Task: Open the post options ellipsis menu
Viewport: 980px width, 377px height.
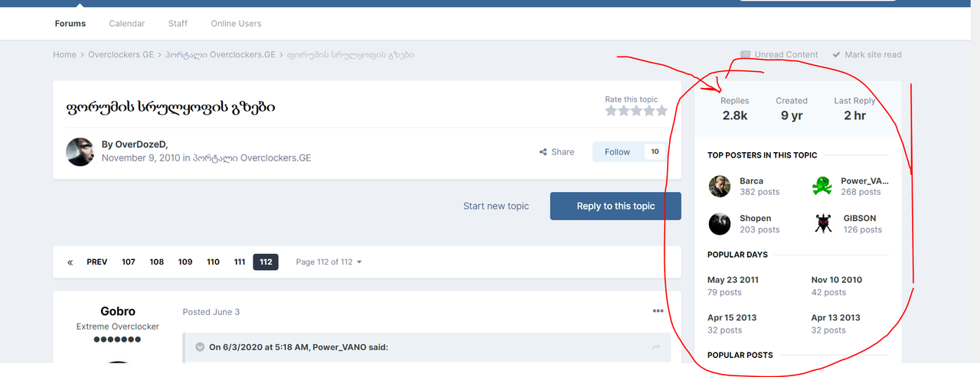Action: (x=658, y=311)
